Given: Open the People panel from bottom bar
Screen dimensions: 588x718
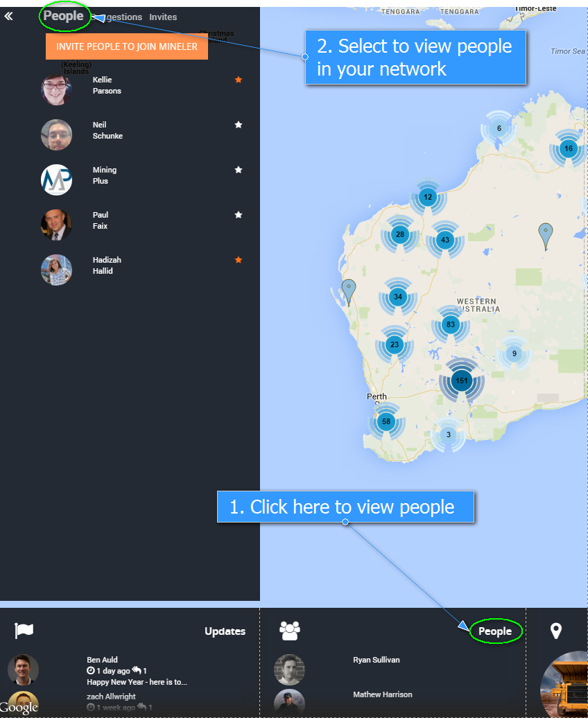Looking at the screenshot, I should (x=495, y=631).
